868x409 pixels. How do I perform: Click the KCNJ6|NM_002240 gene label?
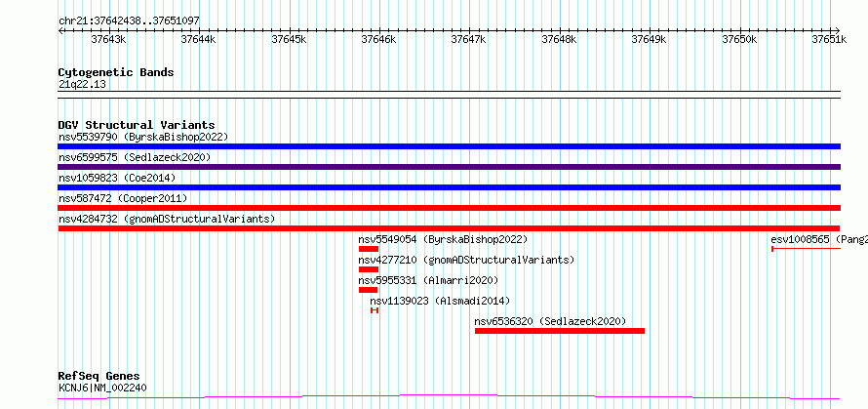[102, 388]
